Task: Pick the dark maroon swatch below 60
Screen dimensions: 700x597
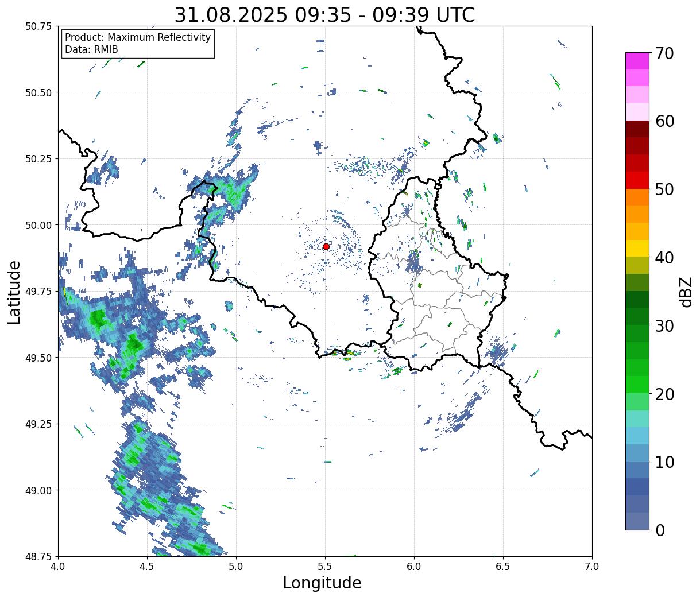Action: (x=637, y=129)
